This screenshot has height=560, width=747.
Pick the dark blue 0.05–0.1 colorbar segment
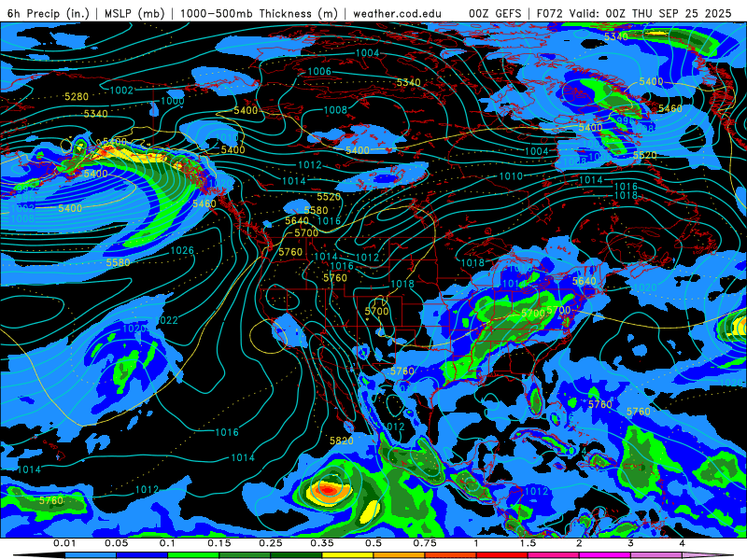(142, 555)
